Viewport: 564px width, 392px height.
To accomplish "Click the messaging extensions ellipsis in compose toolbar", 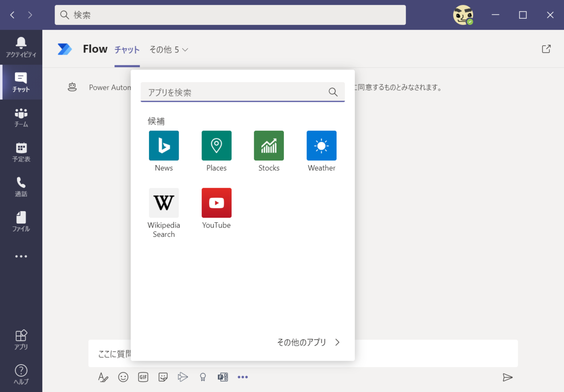I will [x=243, y=377].
